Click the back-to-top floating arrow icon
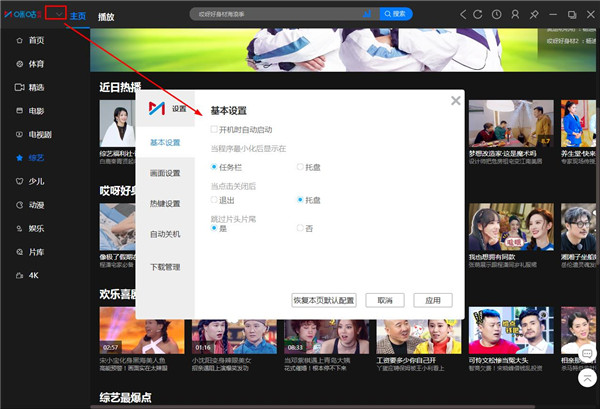This screenshot has height=409, width=600. pyautogui.click(x=587, y=378)
